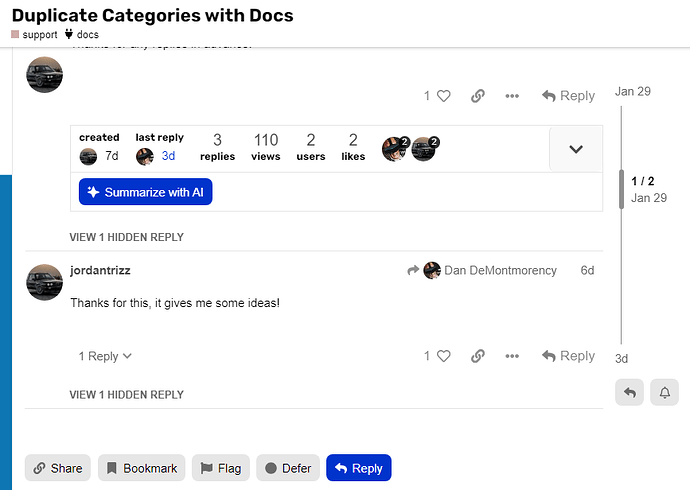Bookmark this topic
Image resolution: width=690 pixels, height=490 pixels.
point(142,468)
